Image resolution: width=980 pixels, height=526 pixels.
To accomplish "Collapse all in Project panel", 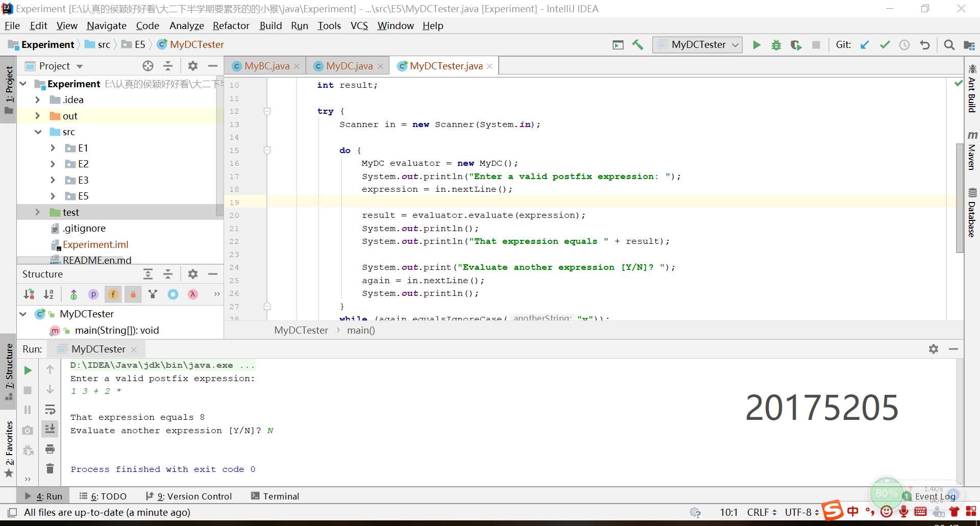I will click(x=168, y=66).
